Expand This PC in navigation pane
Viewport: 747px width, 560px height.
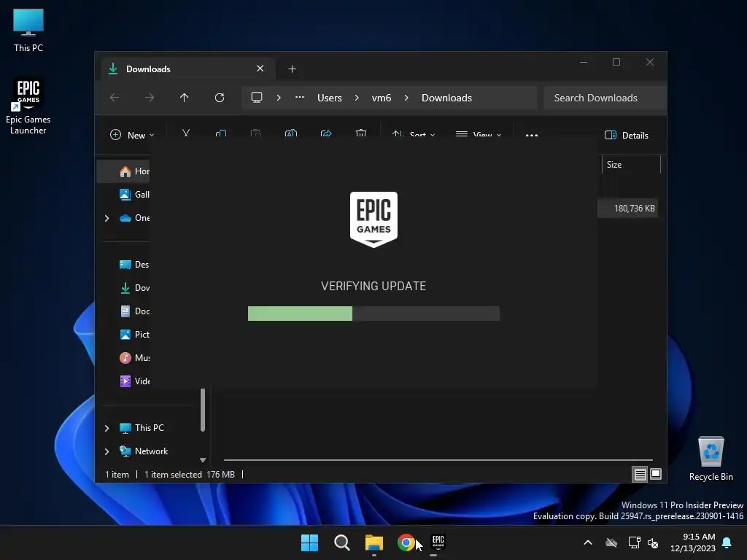click(x=107, y=428)
